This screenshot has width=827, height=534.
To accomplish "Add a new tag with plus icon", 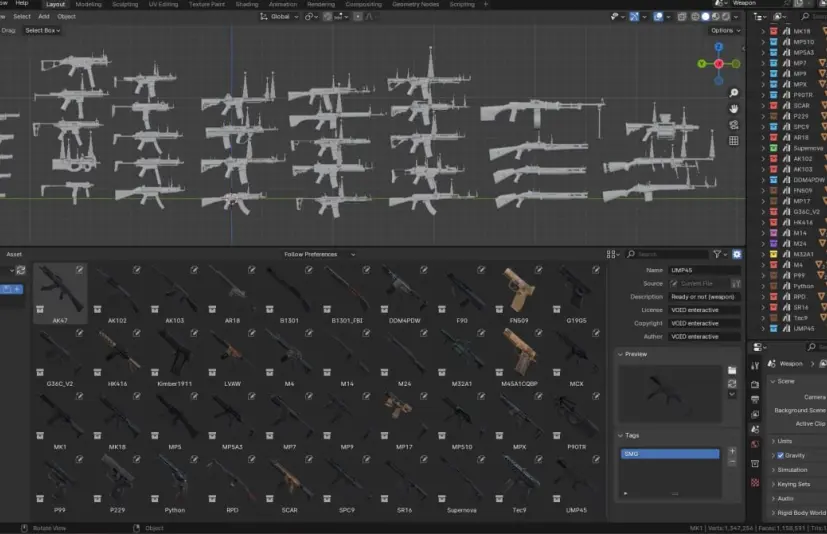I will [x=732, y=451].
